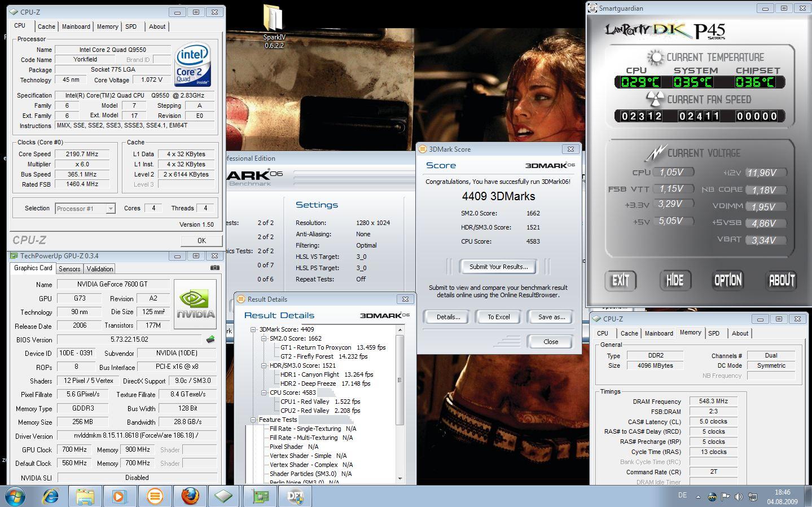This screenshot has height=507, width=812.
Task: Click Close button in 3DMark Score dialog
Action: pyautogui.click(x=551, y=342)
